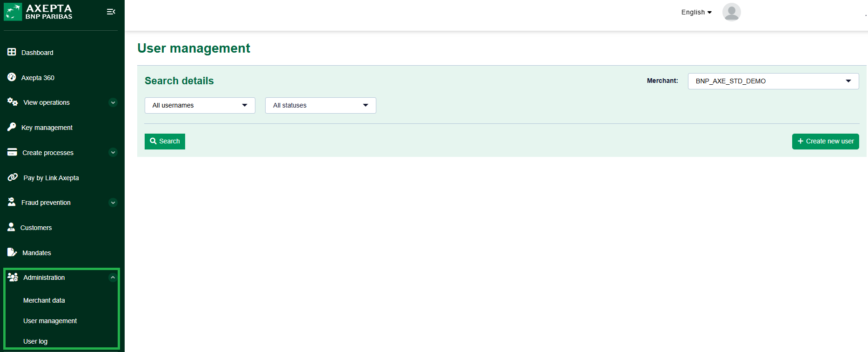Open Merchant data in Administration
Viewport: 868px width, 352px height.
[x=44, y=300]
